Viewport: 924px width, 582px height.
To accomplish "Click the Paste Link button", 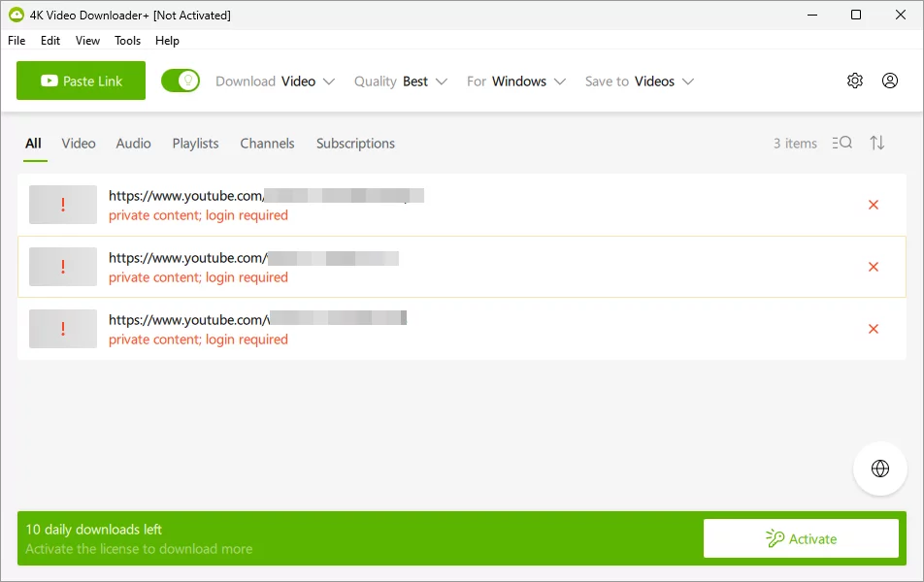I will (81, 81).
